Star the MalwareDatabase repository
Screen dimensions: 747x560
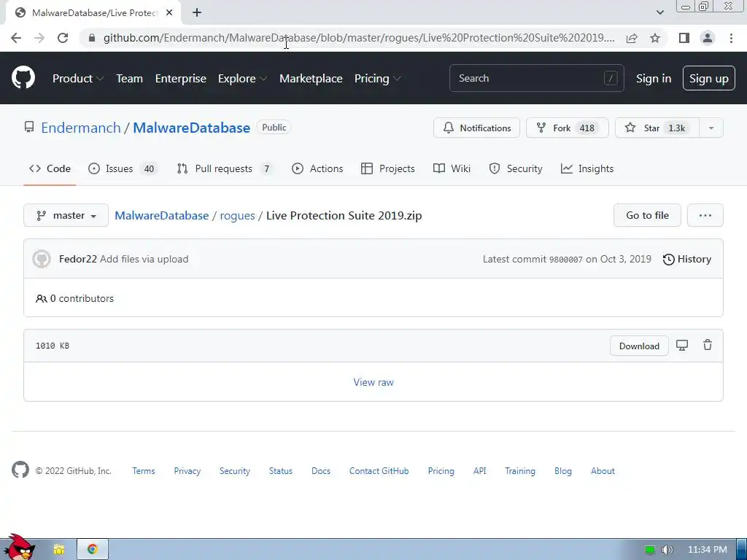(657, 128)
